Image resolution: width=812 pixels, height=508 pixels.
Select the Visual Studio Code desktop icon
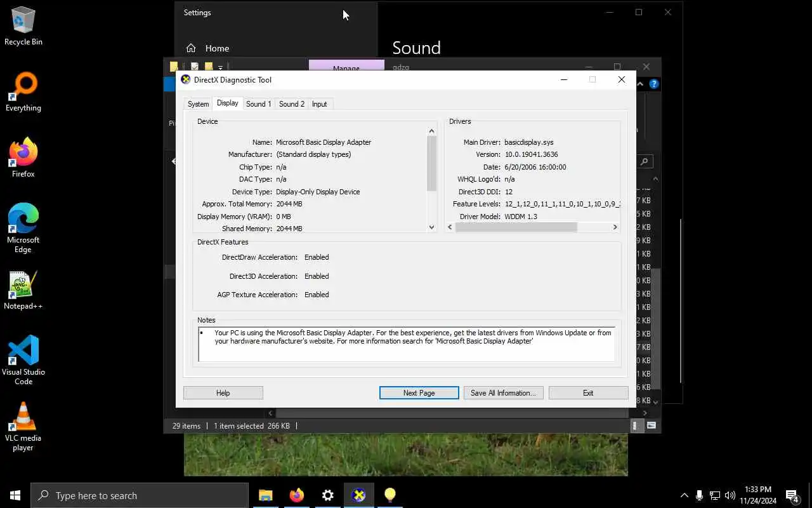(x=23, y=361)
